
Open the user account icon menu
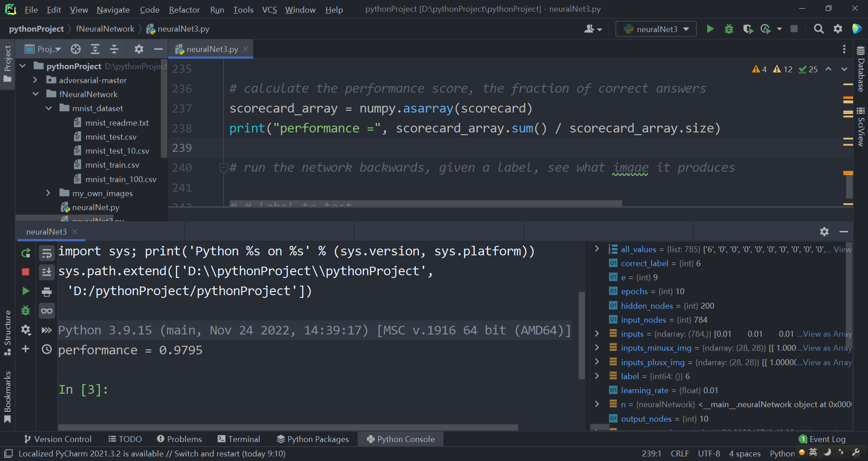[593, 29]
